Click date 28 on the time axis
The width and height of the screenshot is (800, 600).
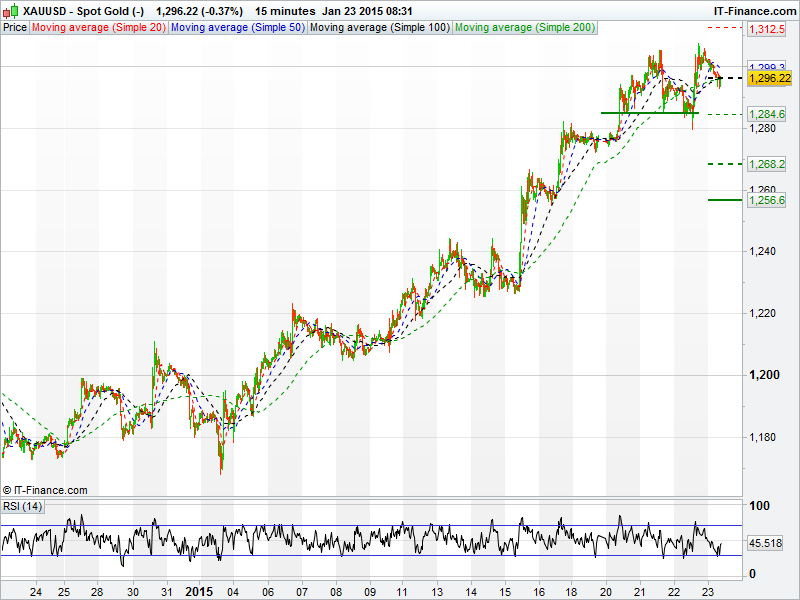(97, 592)
